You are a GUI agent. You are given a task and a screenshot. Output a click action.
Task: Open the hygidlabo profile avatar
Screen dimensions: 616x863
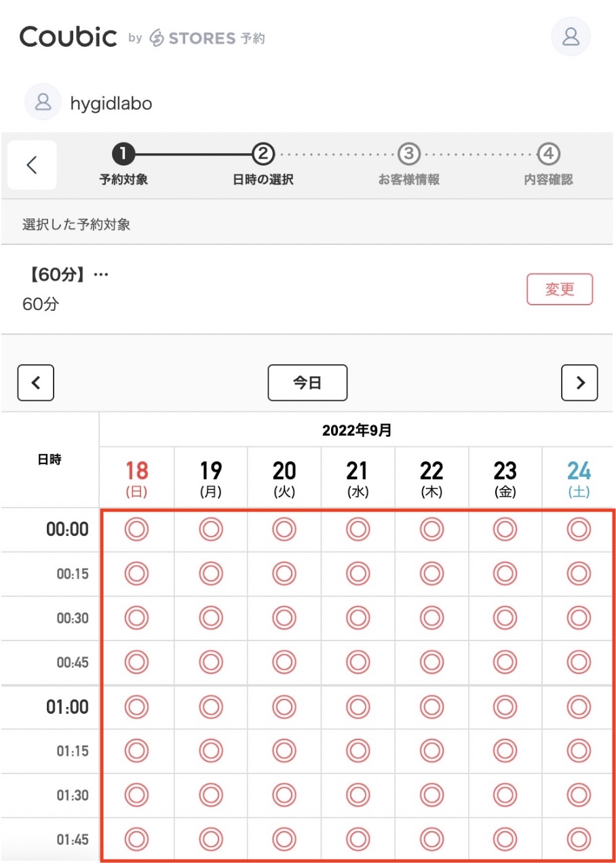coord(43,102)
